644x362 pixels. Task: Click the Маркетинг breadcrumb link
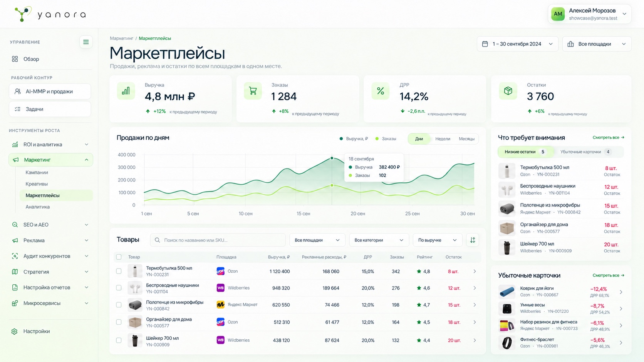click(121, 38)
